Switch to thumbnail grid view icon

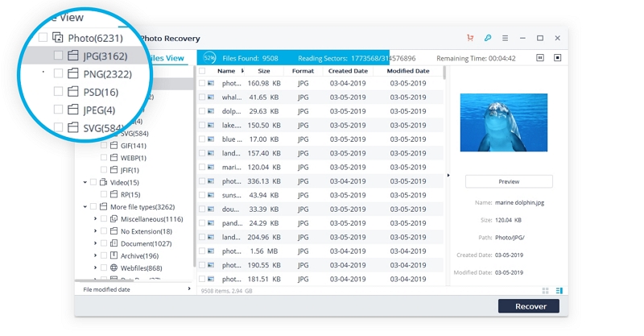click(x=546, y=290)
